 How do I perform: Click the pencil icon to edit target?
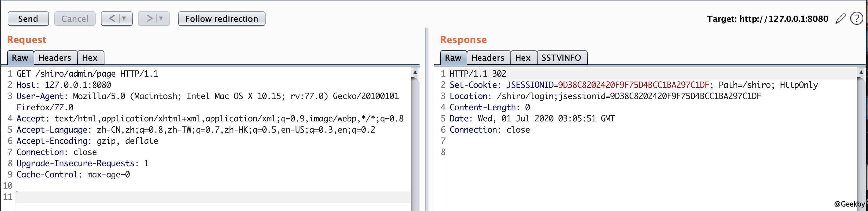click(840, 19)
